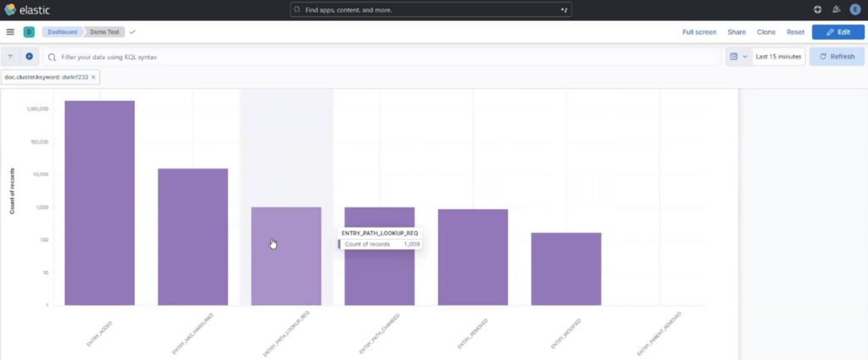This screenshot has height=360, width=868.
Task: Click the Dashboard breadcrumb
Action: tap(61, 32)
